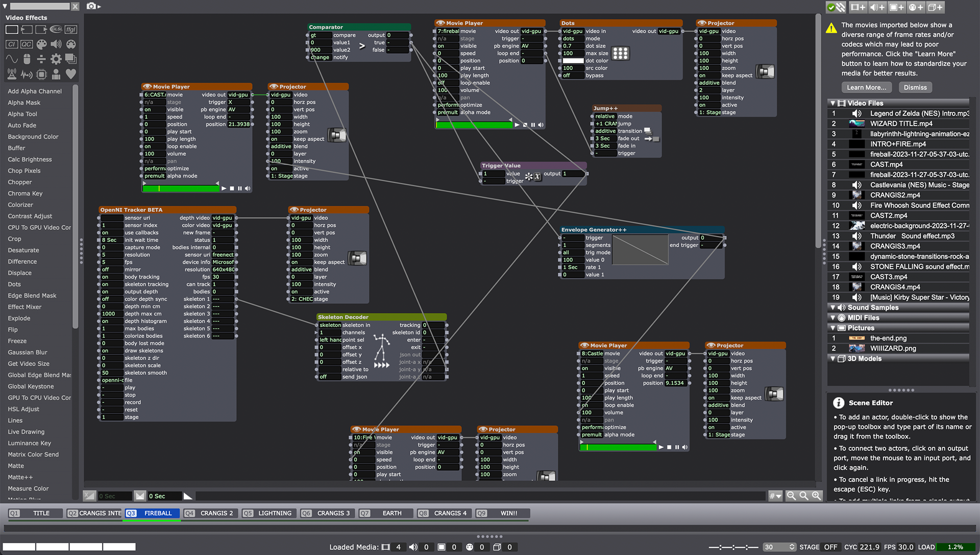980x555 pixels.
Task: Switch to the LIGHTNING scene tab
Action: [275, 513]
